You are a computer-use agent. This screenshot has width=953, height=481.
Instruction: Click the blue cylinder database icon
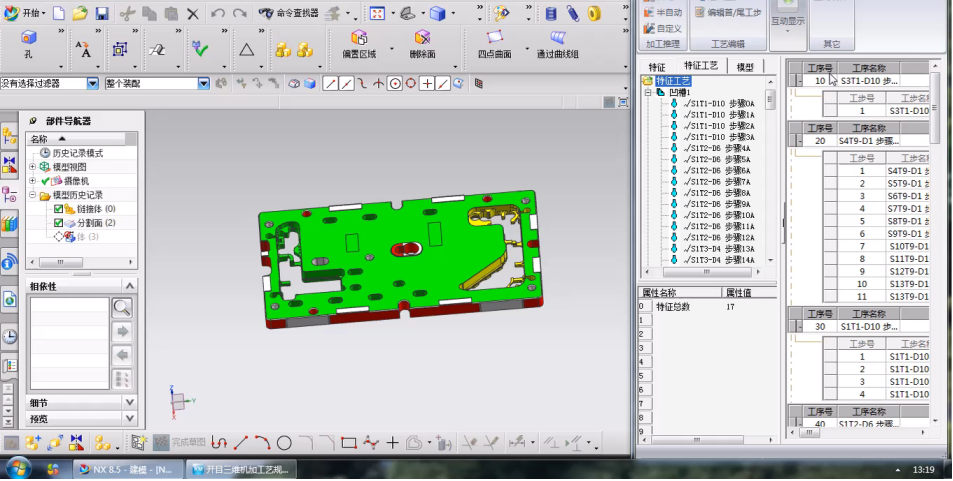pos(551,13)
